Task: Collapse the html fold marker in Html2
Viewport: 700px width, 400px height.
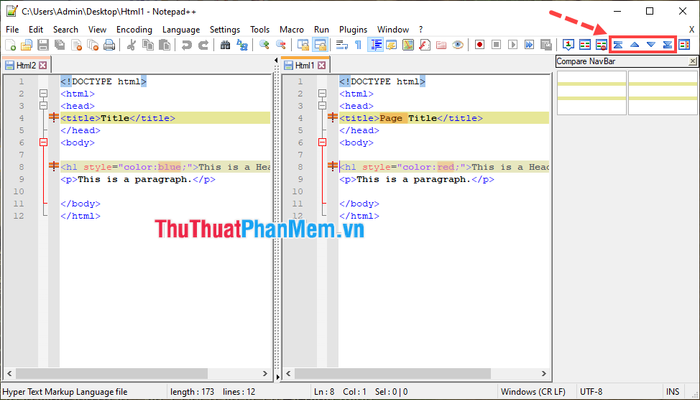Action: pos(43,94)
